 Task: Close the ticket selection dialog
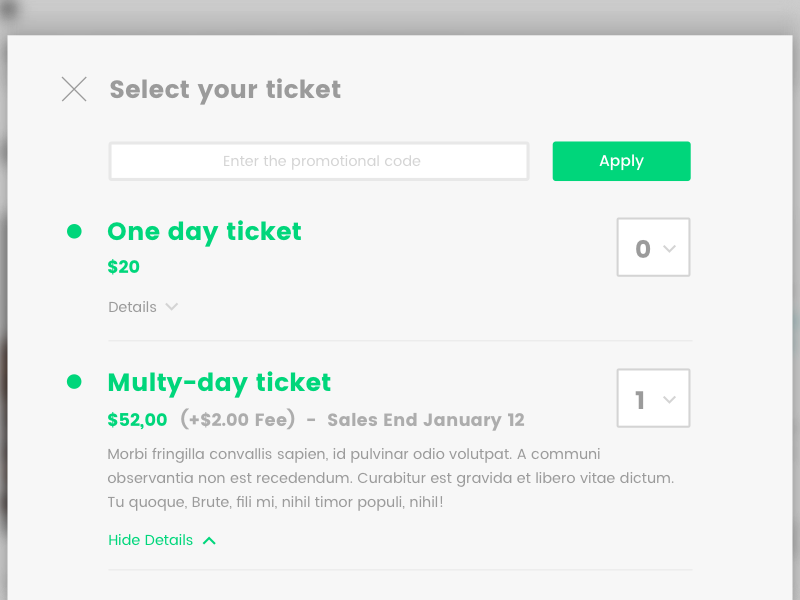[x=74, y=89]
